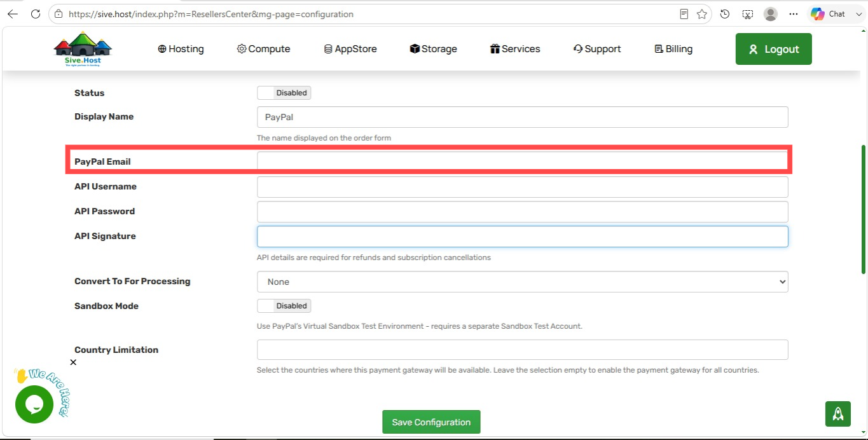
Task: Open the Support menu
Action: click(597, 49)
